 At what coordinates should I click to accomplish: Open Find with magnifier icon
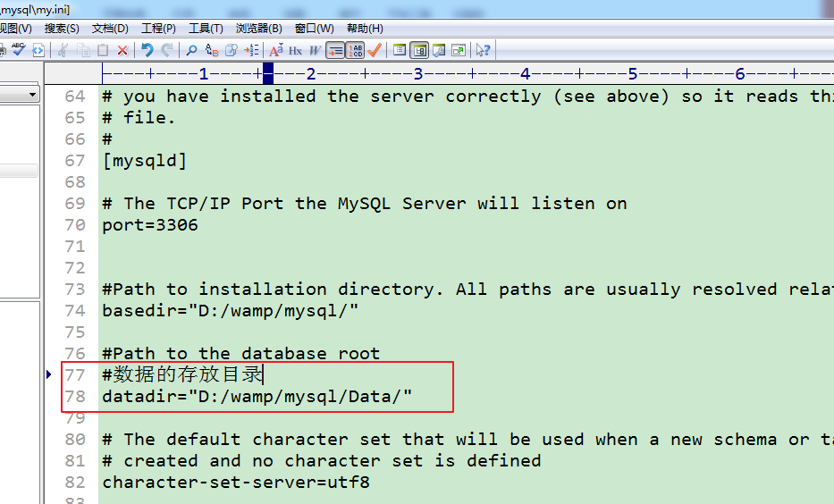coord(191,50)
